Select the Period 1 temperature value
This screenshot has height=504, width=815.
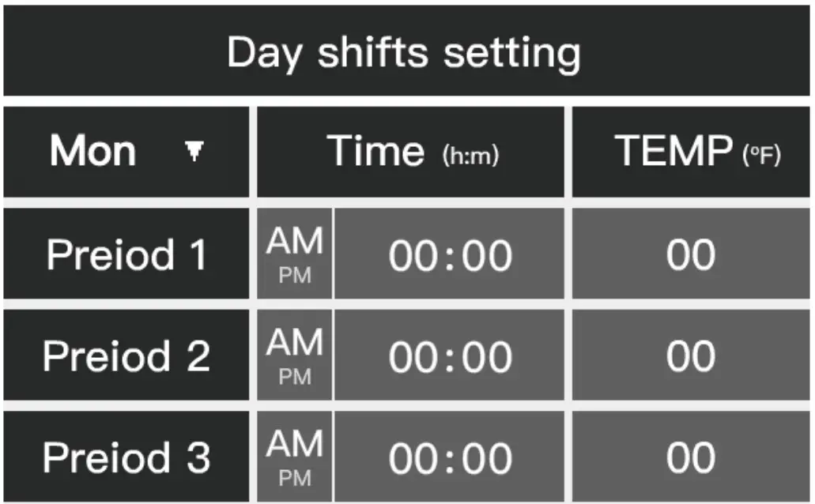690,253
